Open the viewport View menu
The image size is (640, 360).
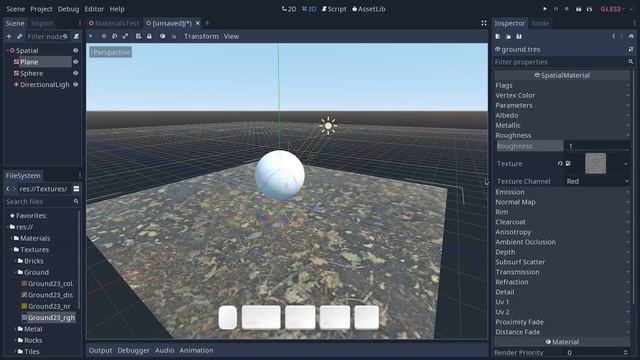pos(231,36)
